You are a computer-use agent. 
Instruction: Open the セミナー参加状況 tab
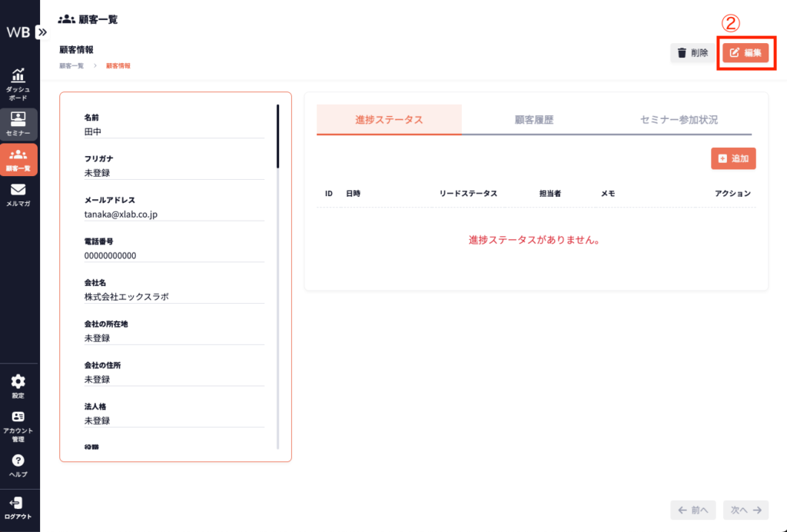[x=679, y=120]
